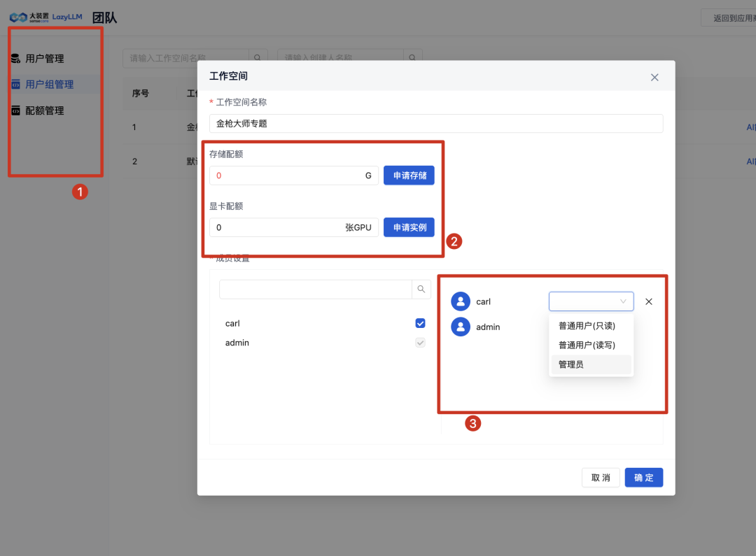Image resolution: width=756 pixels, height=556 pixels.
Task: Click the workspace name search icon
Action: click(258, 58)
